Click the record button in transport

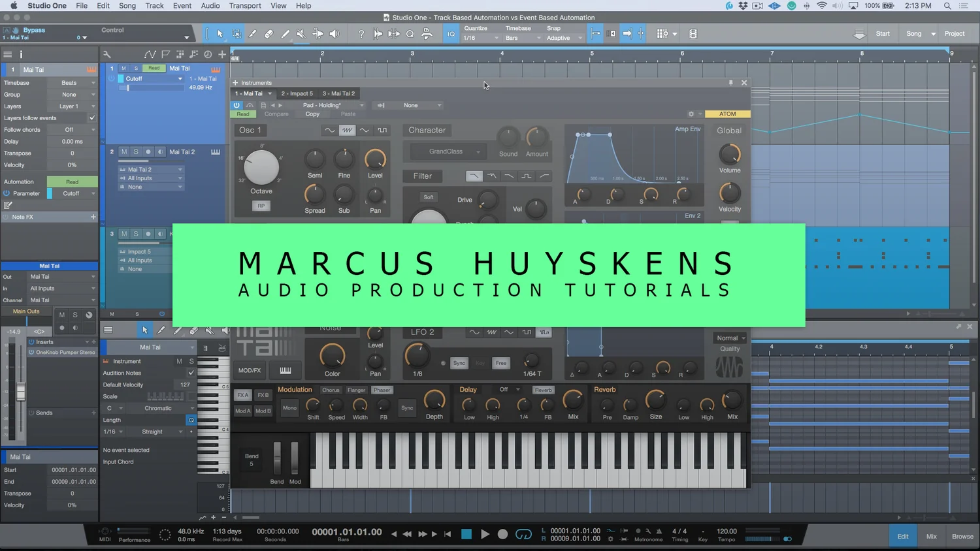coord(502,534)
